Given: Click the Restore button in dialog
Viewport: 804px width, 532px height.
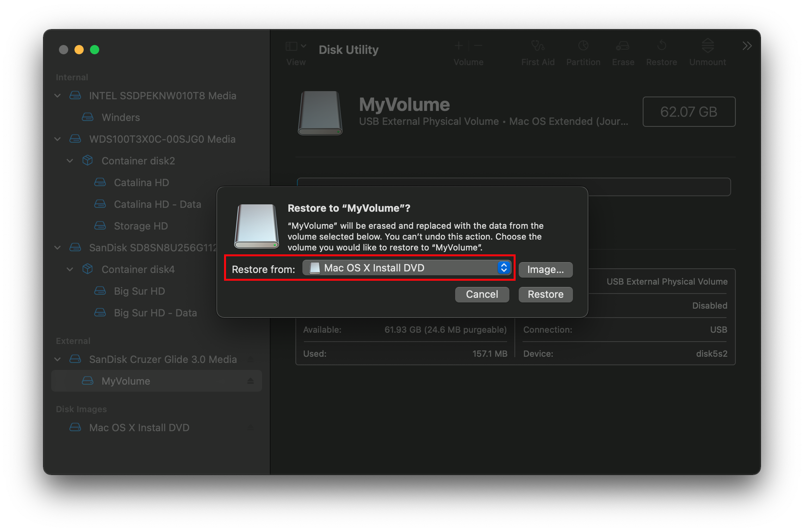Looking at the screenshot, I should [x=545, y=294].
